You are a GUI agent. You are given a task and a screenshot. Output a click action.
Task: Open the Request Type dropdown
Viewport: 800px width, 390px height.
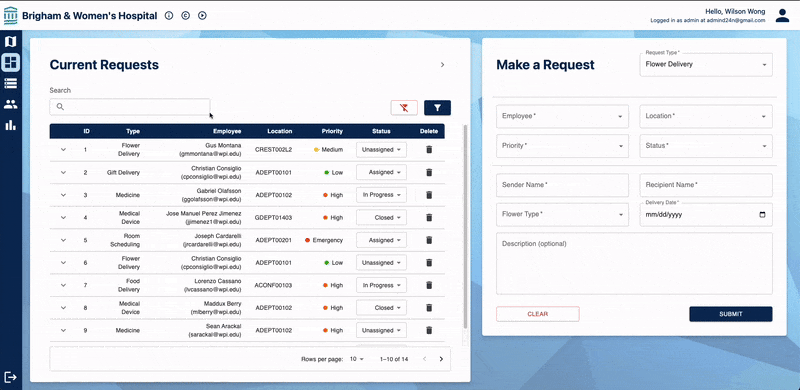coord(706,65)
